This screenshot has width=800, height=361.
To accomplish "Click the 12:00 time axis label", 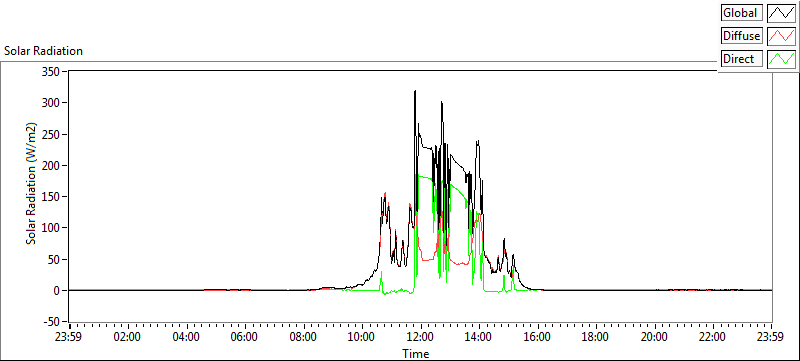I will [421, 337].
